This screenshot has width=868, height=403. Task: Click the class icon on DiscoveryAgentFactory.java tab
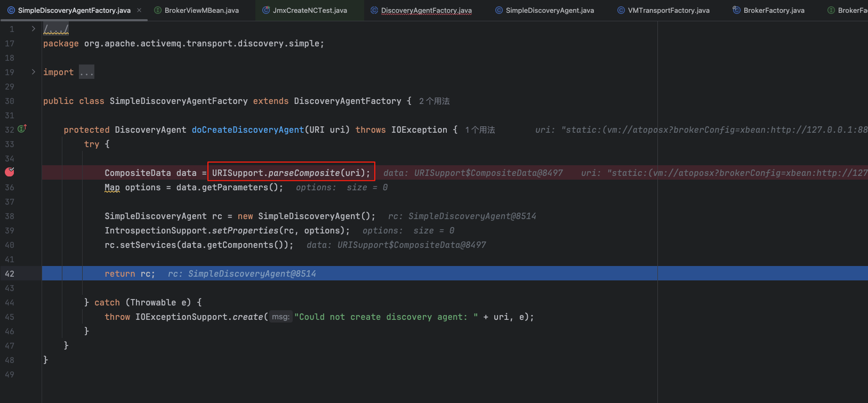coord(374,10)
